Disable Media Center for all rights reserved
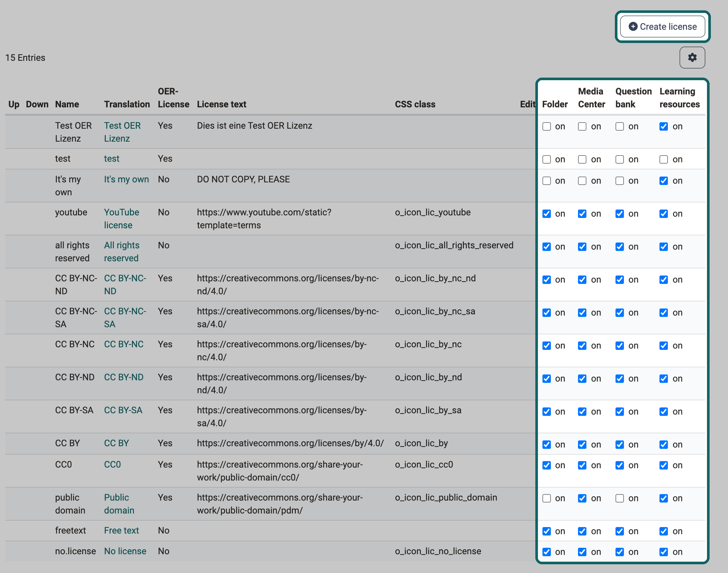728x573 pixels. [582, 247]
